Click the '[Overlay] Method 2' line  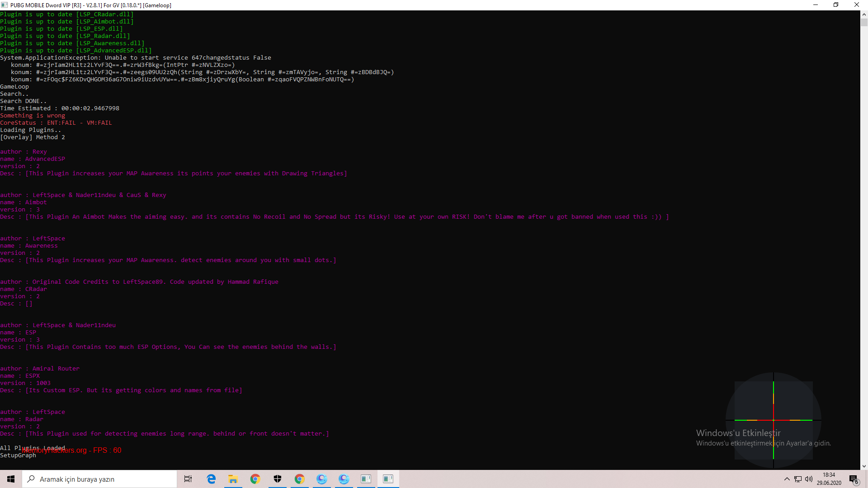33,137
